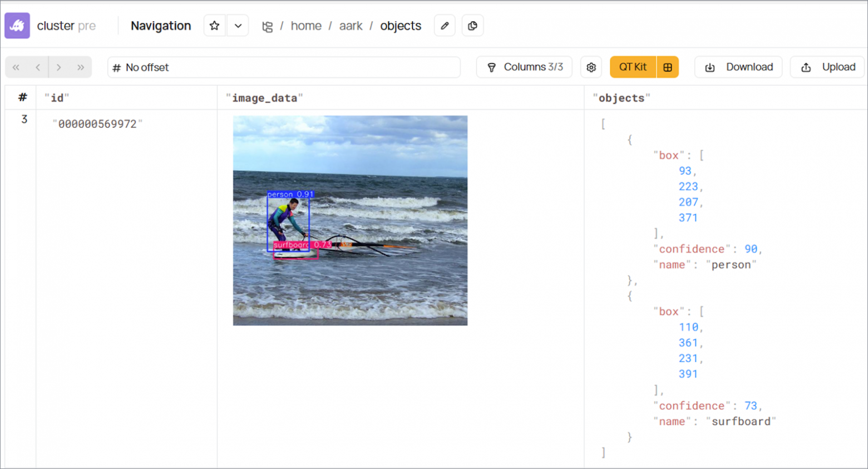Star the current path as favorite
Image resolution: width=868 pixels, height=469 pixels.
[215, 26]
